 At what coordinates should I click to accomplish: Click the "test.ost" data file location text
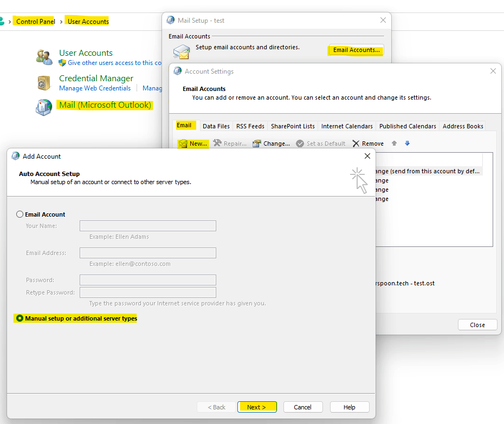(405, 283)
